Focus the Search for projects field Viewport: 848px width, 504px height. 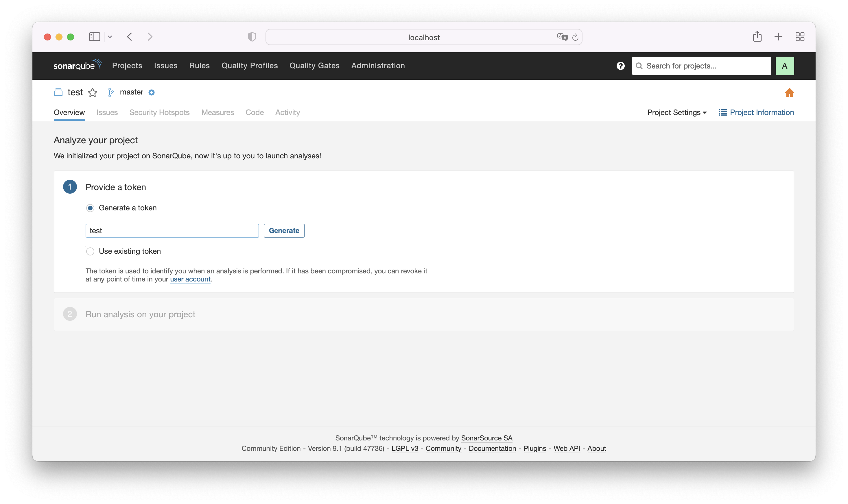click(701, 66)
